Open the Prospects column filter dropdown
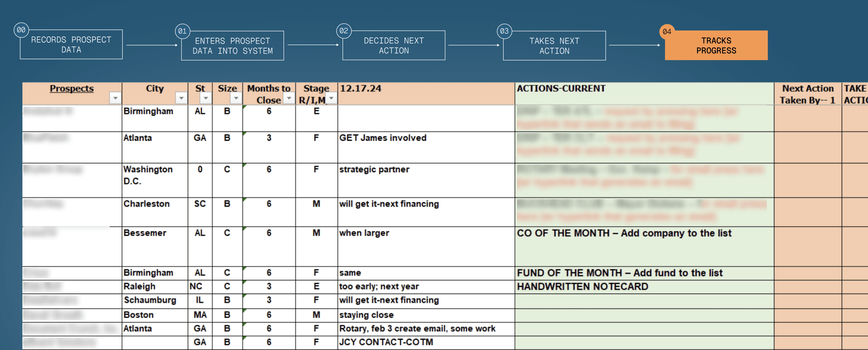 [115, 98]
